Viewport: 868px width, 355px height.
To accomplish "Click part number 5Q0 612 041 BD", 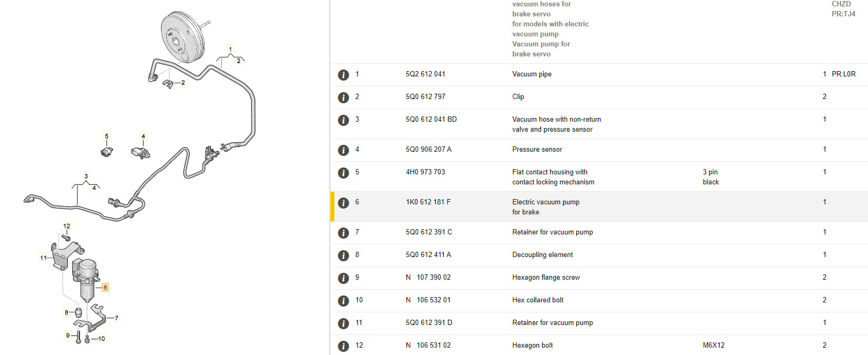I will point(431,119).
